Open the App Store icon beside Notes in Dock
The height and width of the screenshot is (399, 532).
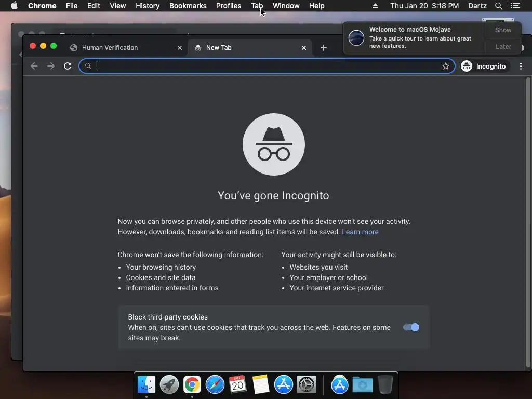[x=283, y=385]
